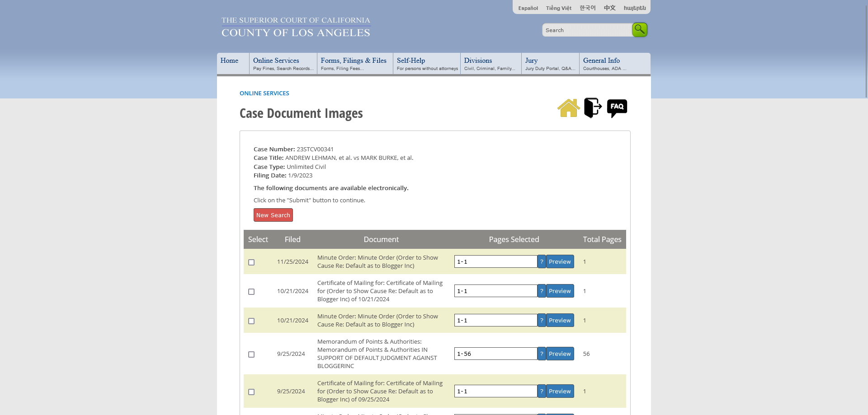Select the 9/25/2024 Memorandum of Points checkbox
This screenshot has width=868, height=415.
(251, 354)
